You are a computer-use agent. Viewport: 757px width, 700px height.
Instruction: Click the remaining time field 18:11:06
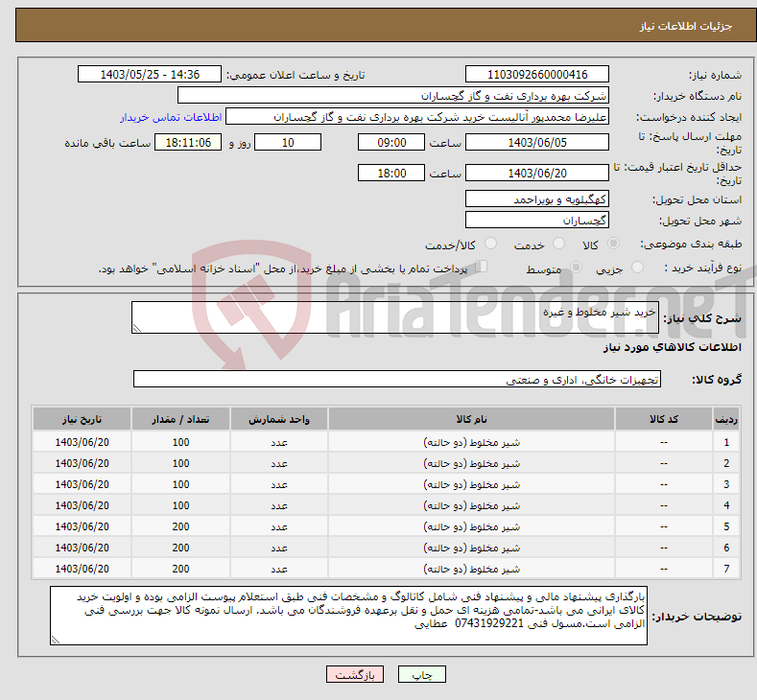pos(188,142)
